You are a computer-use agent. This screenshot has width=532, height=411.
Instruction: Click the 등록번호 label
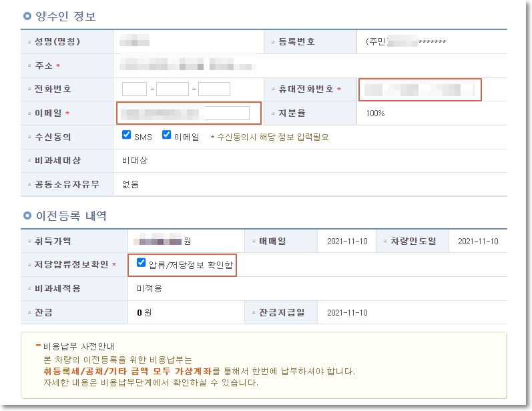[296, 41]
